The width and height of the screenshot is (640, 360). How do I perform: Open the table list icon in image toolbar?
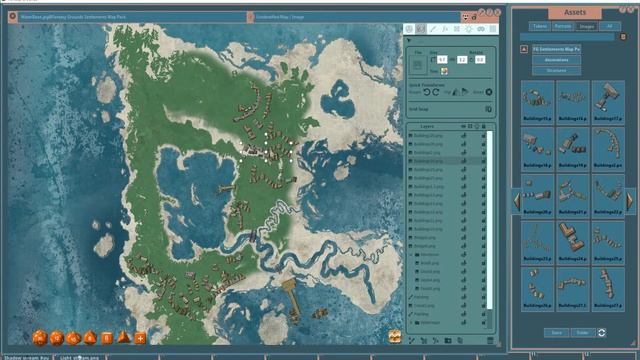[493, 29]
